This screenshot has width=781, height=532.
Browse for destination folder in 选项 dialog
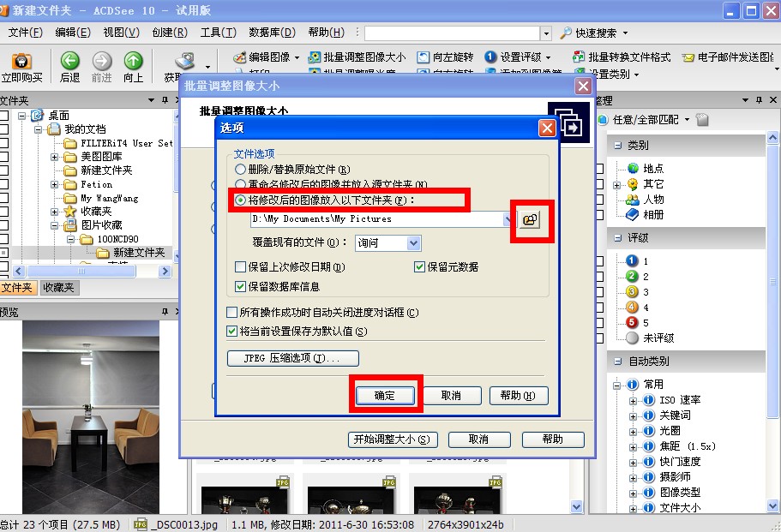(530, 219)
